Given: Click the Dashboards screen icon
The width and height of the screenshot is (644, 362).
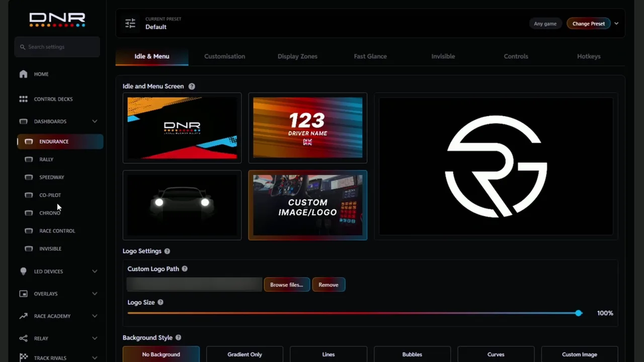Looking at the screenshot, I should tap(23, 121).
